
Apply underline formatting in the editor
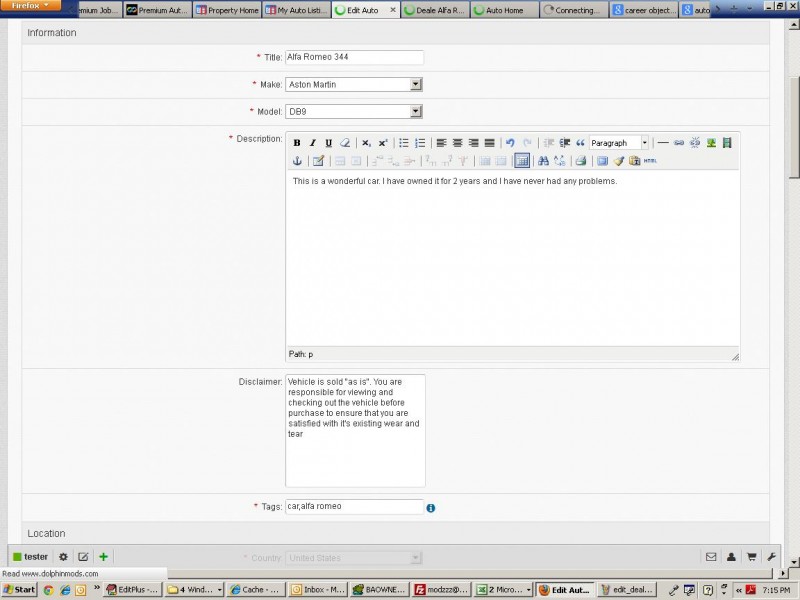point(329,143)
